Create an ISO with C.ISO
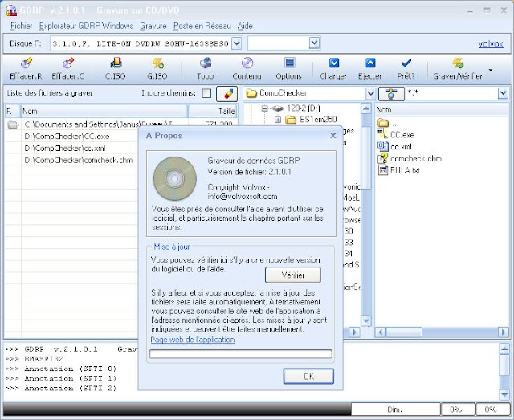Image resolution: width=514 pixels, height=420 pixels. click(116, 69)
